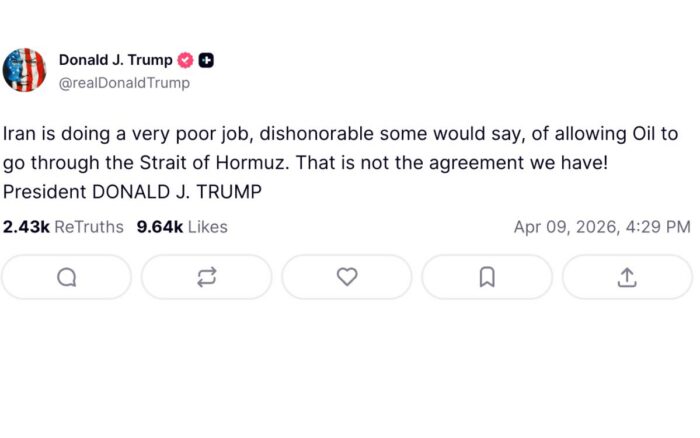
Task: Show the 9.64k Likes list
Action: tap(182, 227)
